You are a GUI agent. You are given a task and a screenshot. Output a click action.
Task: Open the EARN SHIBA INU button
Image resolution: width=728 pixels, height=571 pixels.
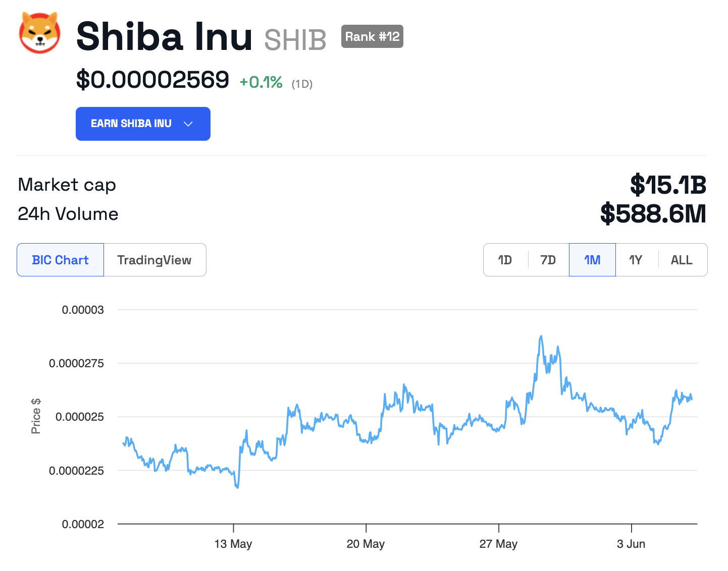point(143,124)
